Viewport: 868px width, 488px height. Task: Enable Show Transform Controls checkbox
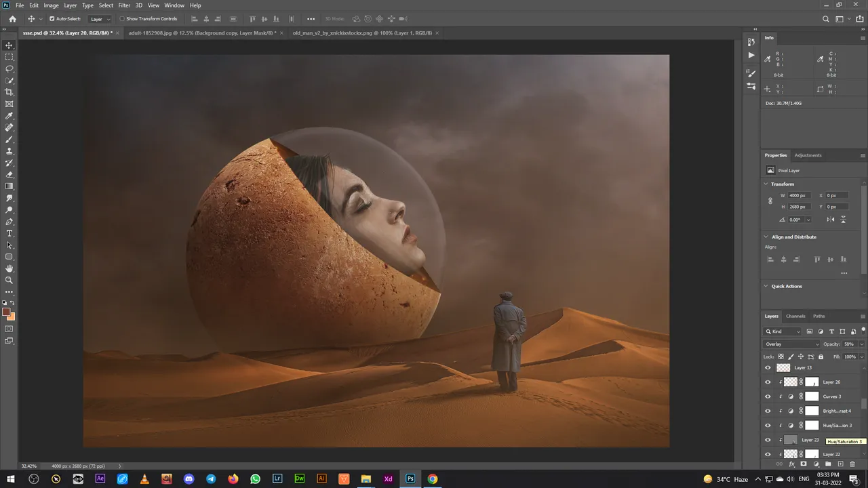point(122,19)
